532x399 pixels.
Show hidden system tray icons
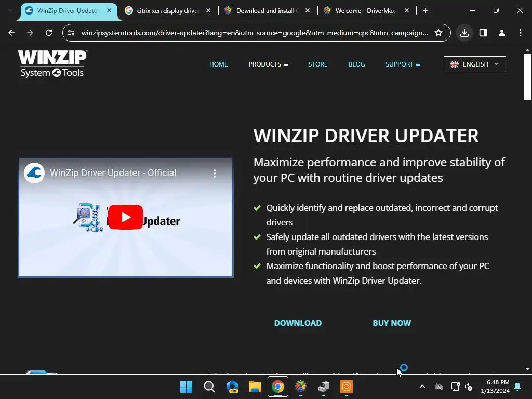422,387
